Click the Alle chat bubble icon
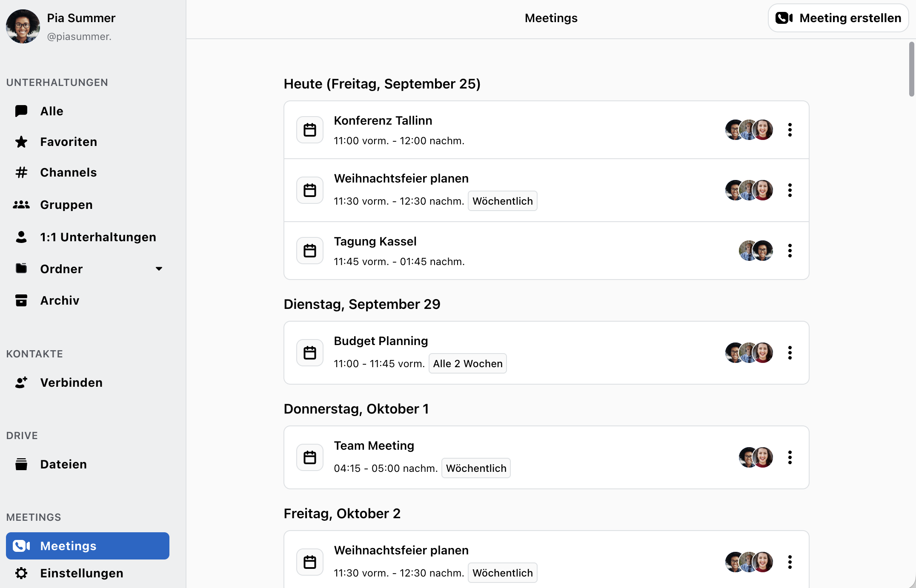This screenshot has height=588, width=916. [x=21, y=111]
